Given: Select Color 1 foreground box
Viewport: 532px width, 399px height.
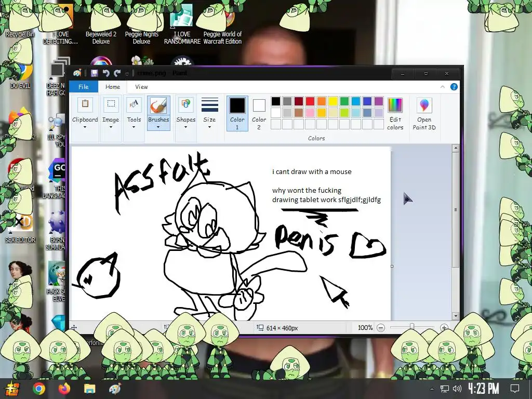Looking at the screenshot, I should pos(237,113).
